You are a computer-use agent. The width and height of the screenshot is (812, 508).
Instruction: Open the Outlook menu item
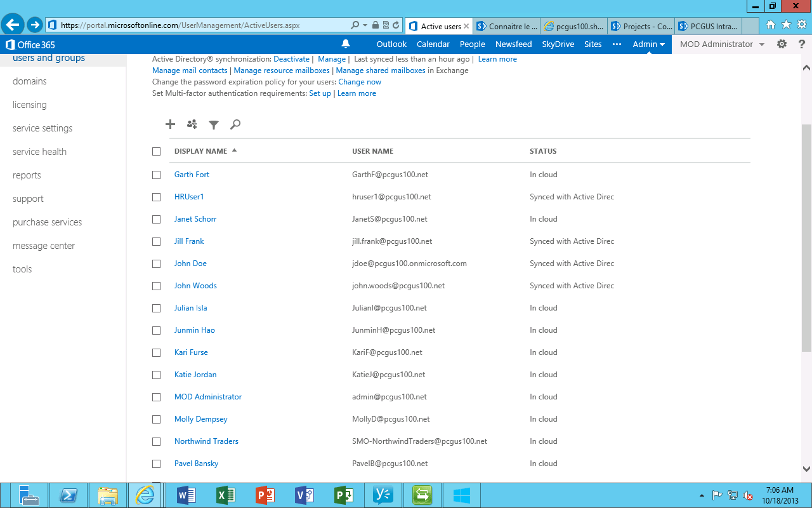[391, 44]
